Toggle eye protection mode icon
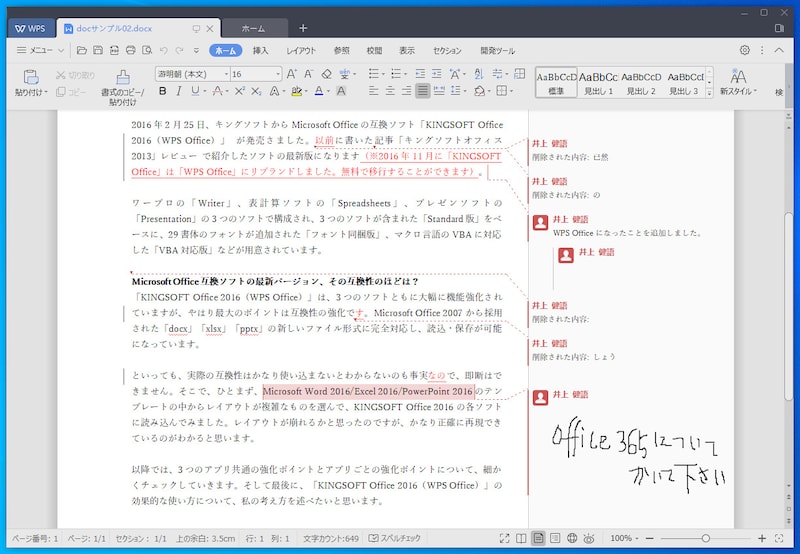This screenshot has width=800, height=554. 590,538
